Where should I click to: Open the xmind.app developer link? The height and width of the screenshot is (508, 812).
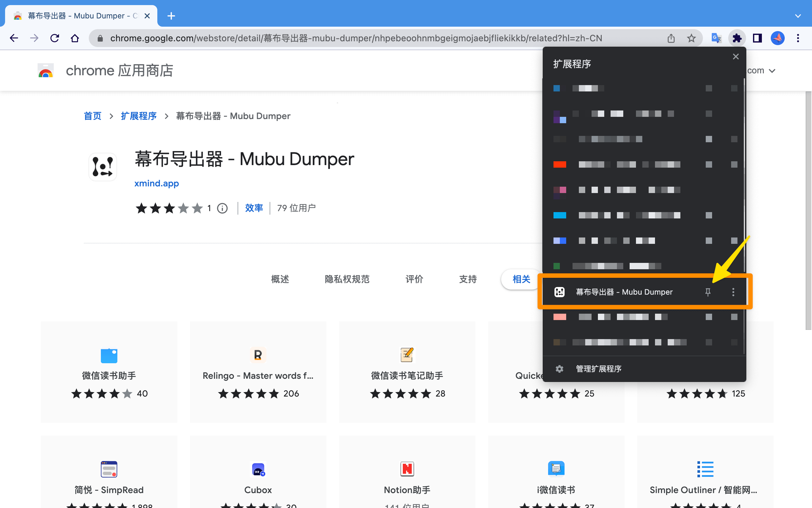[156, 183]
